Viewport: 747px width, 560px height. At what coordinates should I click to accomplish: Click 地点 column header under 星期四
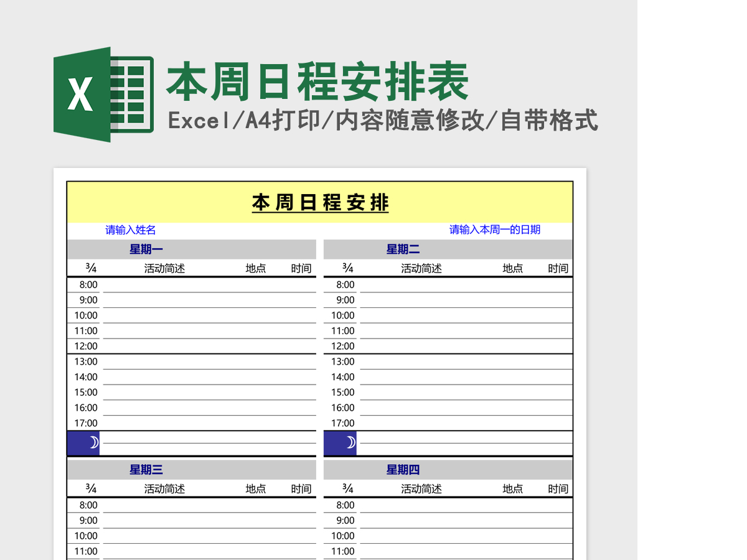coord(513,489)
